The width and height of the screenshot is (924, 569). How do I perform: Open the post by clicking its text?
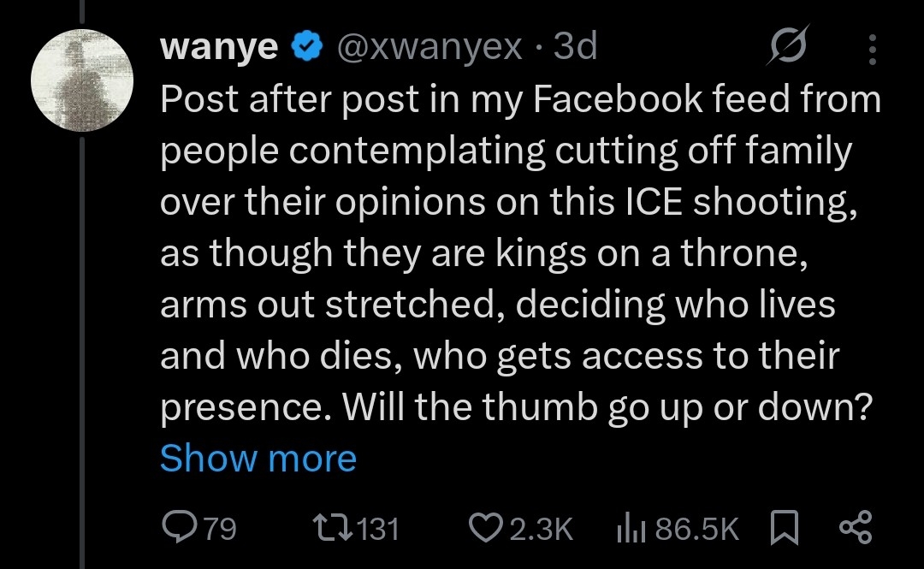(x=513, y=253)
